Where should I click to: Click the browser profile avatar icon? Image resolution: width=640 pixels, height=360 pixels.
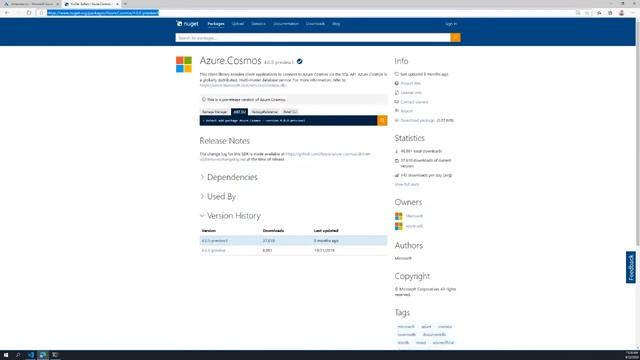[x=621, y=13]
